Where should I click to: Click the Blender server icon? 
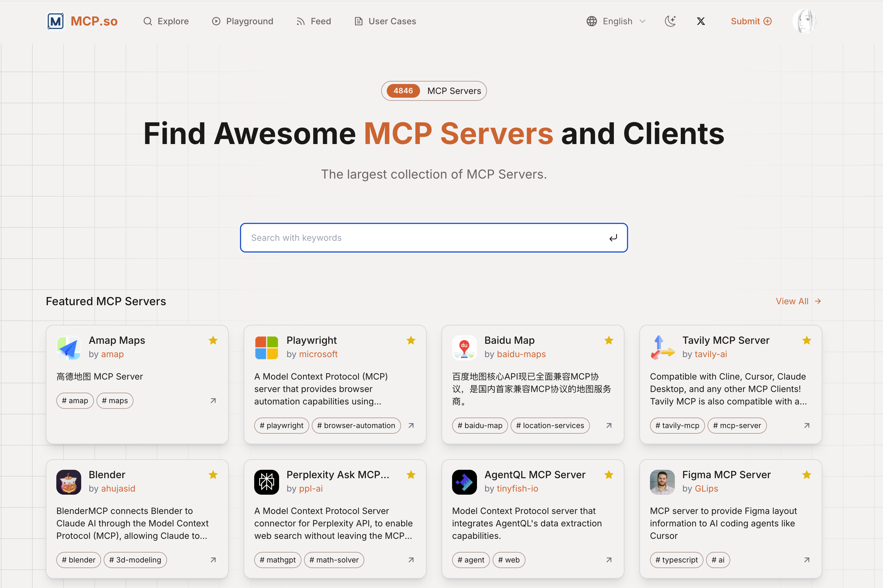click(69, 482)
